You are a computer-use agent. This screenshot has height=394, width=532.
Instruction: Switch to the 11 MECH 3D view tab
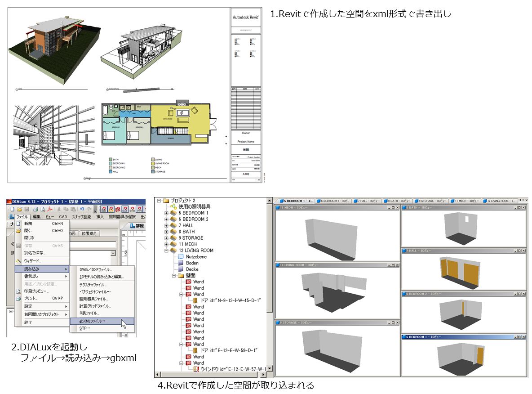[x=465, y=201]
